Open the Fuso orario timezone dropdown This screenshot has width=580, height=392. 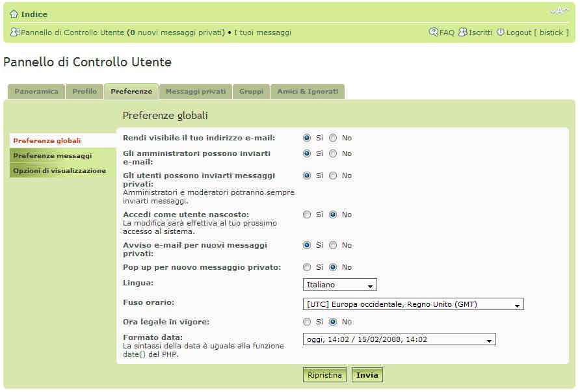413,304
